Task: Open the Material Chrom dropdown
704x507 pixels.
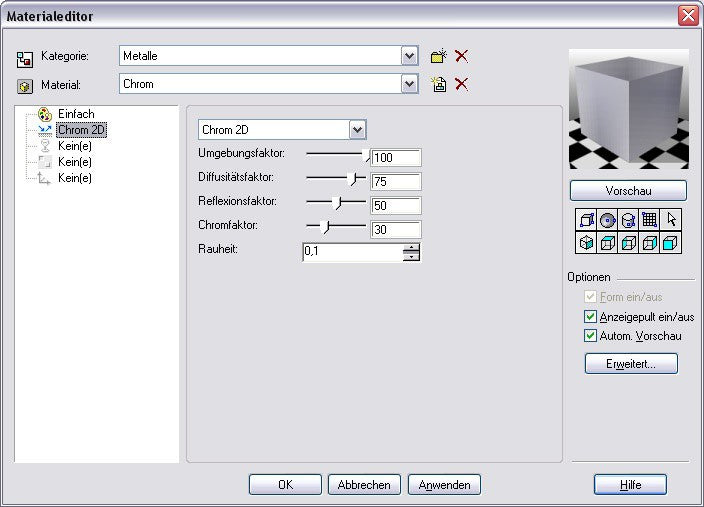Action: click(409, 84)
